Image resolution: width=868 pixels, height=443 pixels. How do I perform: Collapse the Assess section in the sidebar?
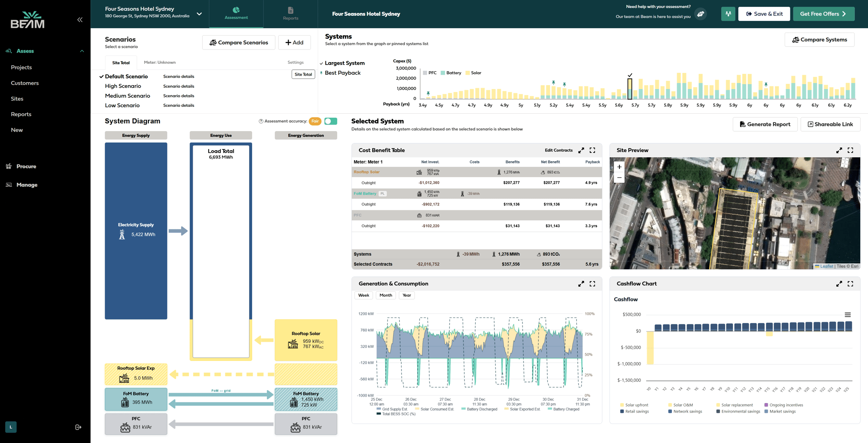coord(82,51)
